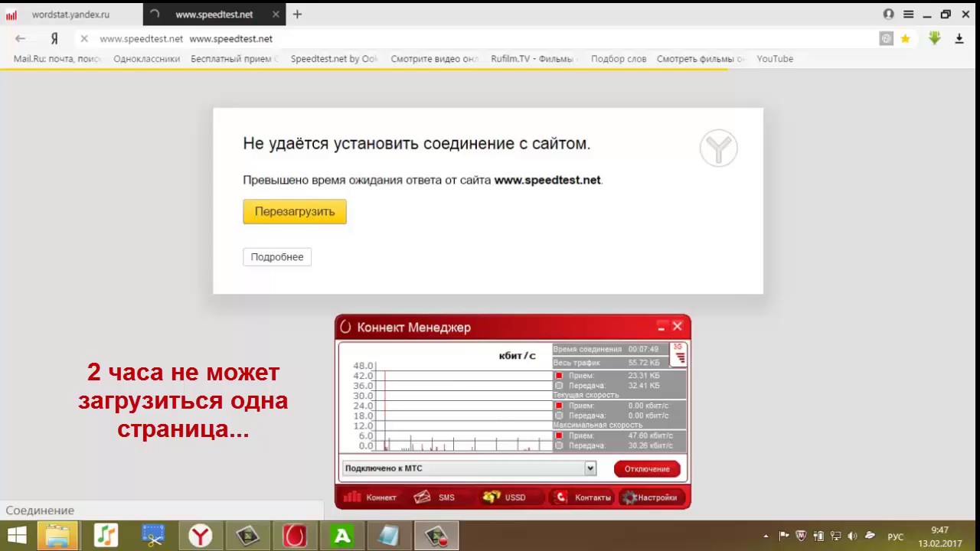Click the Yandex Y logo on error page
980x551 pixels.
click(x=718, y=148)
